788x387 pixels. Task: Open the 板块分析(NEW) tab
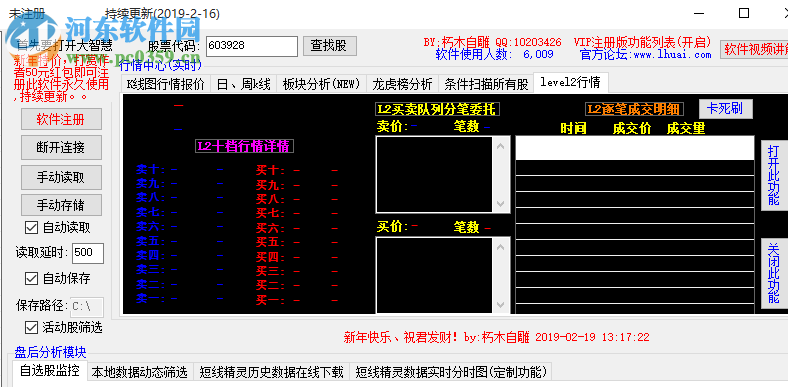[322, 84]
